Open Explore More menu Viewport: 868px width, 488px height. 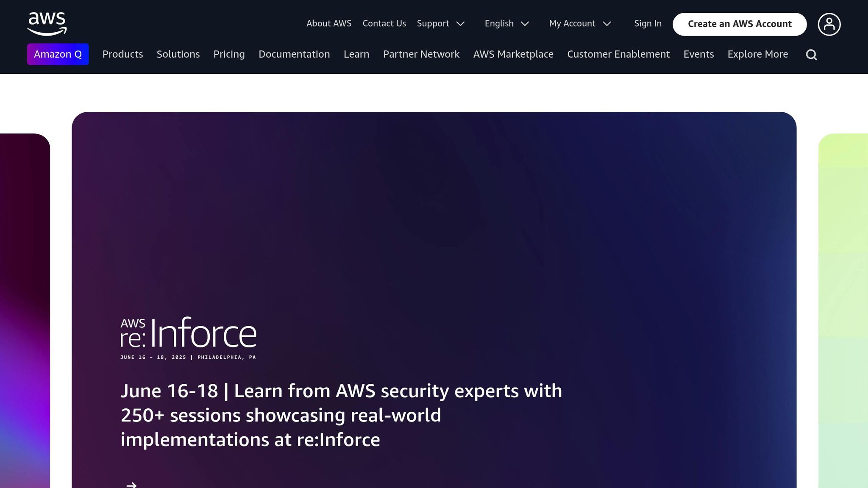[x=758, y=54]
